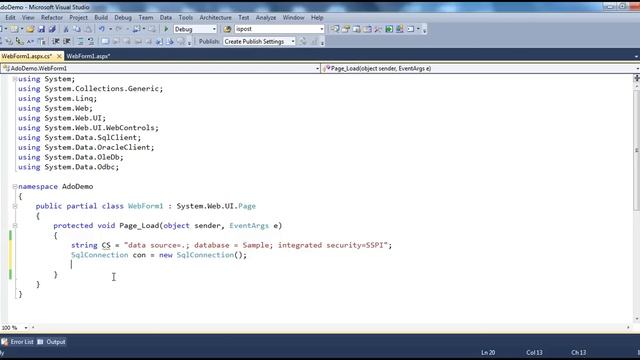The width and height of the screenshot is (640, 360).
Task: Click the Decrease Indent icon
Action: (x=56, y=41)
